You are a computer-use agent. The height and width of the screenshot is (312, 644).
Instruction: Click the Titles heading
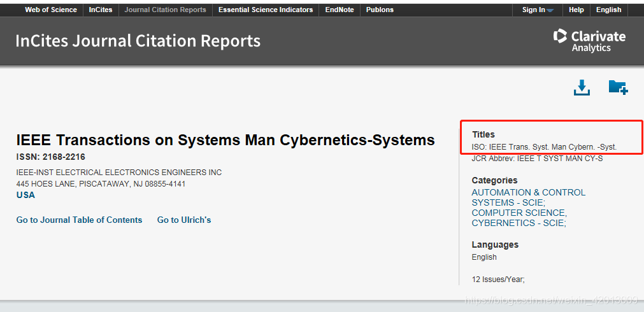point(483,134)
